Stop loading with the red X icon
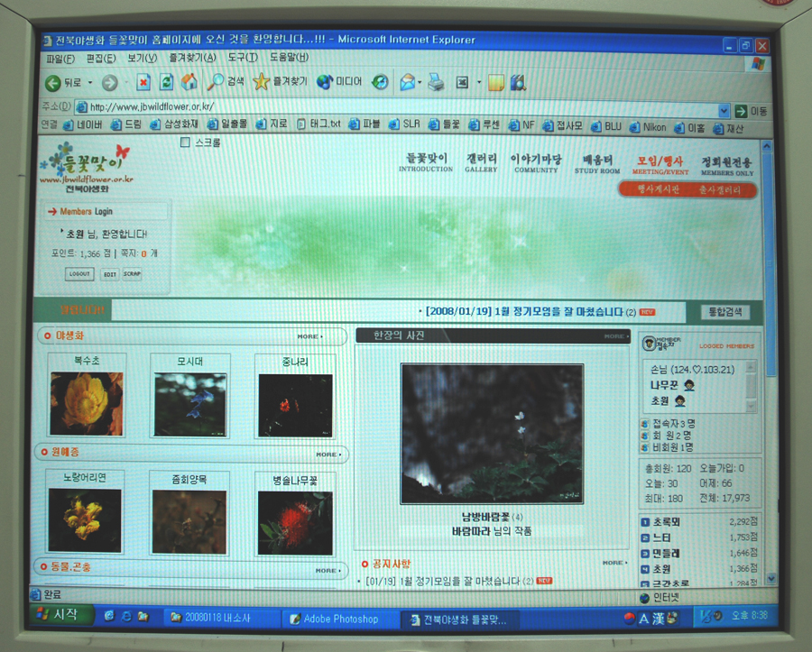The width and height of the screenshot is (812, 652). click(x=143, y=82)
